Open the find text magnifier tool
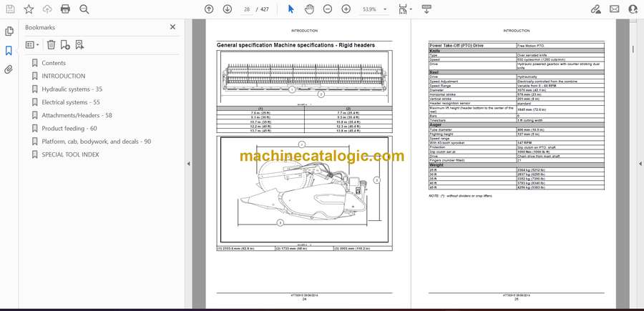The image size is (644, 311). [84, 9]
